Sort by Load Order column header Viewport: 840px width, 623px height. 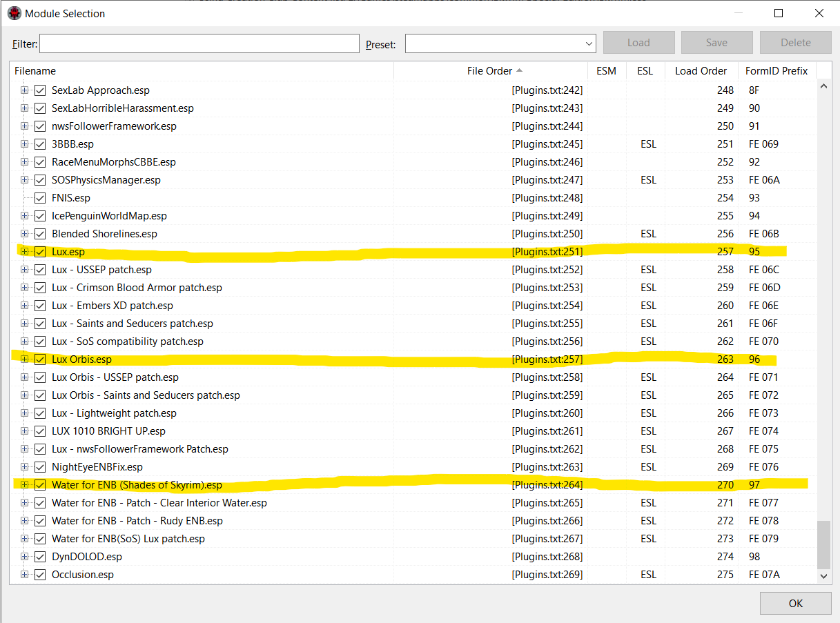tap(701, 71)
